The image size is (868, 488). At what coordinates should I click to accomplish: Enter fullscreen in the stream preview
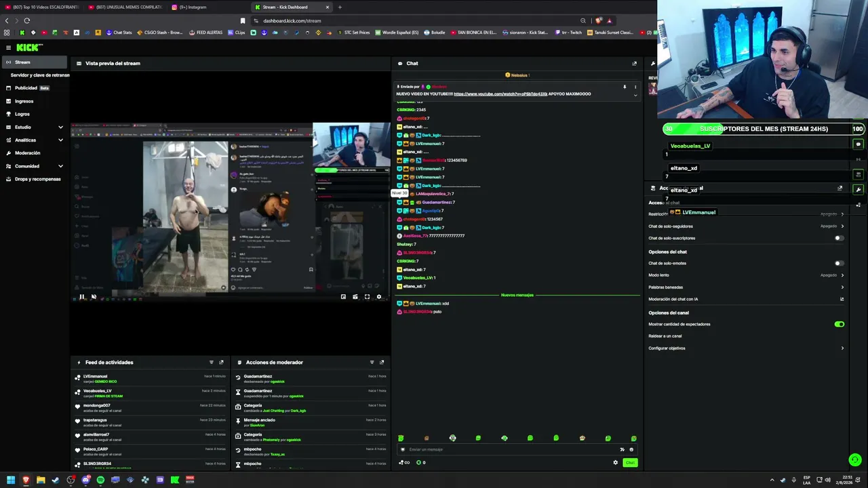pyautogui.click(x=367, y=296)
